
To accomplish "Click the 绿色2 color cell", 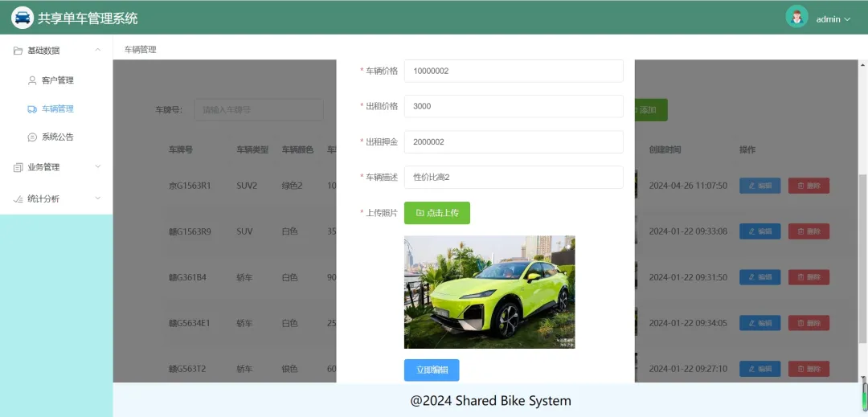I will pyautogui.click(x=293, y=186).
